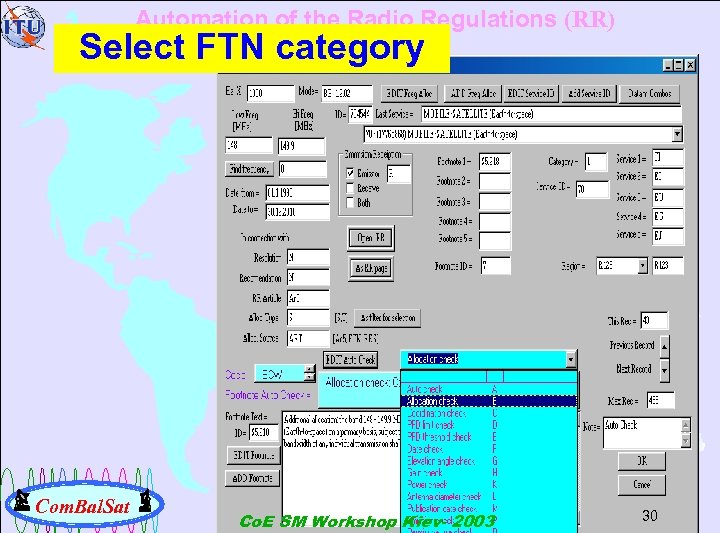
Task: Select Publication date check option
Action: [489, 508]
